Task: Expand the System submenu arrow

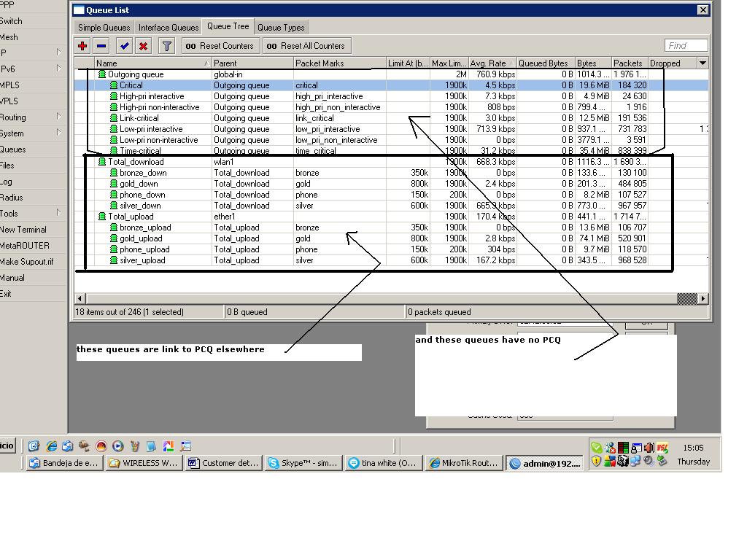Action: pos(58,133)
